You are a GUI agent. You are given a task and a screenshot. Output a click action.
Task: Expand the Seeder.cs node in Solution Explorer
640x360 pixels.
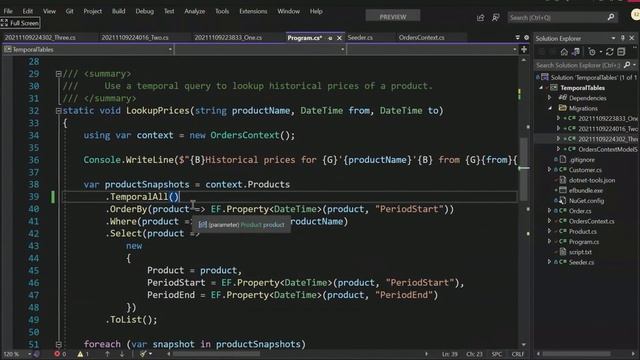tap(549, 262)
